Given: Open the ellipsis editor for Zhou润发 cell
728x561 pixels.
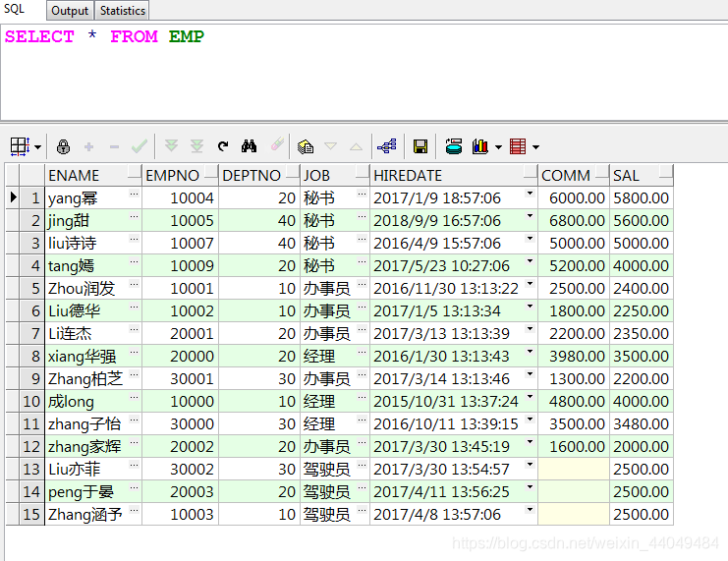Looking at the screenshot, I should [x=135, y=284].
